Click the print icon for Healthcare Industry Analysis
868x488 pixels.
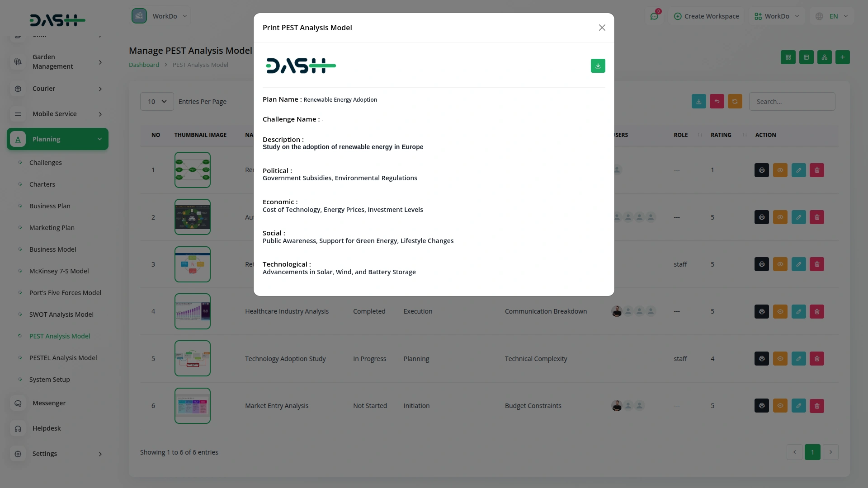coord(761,311)
